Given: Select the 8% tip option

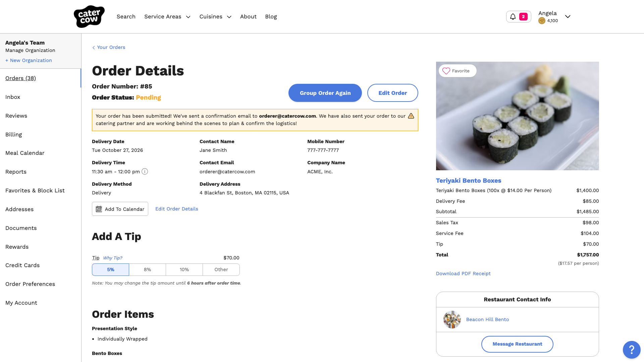Looking at the screenshot, I should [x=147, y=269].
